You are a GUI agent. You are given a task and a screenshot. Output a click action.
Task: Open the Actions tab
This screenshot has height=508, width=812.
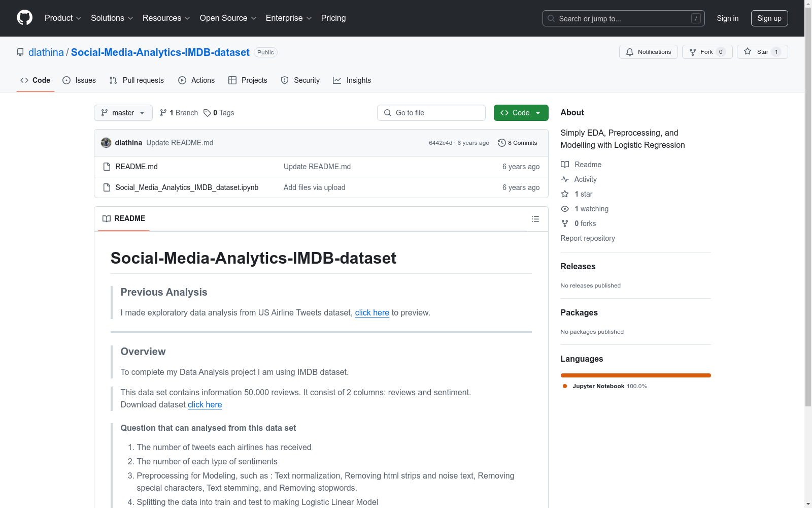click(196, 80)
